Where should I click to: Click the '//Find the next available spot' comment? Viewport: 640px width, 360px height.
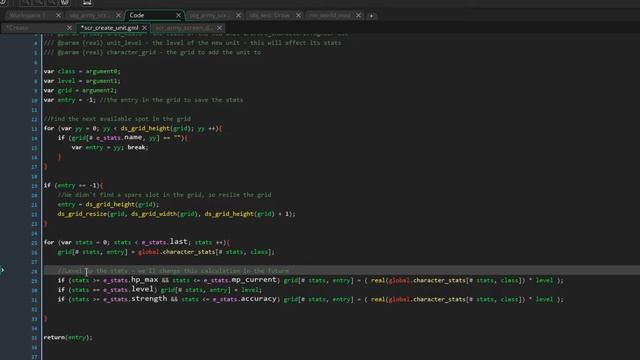click(x=117, y=119)
